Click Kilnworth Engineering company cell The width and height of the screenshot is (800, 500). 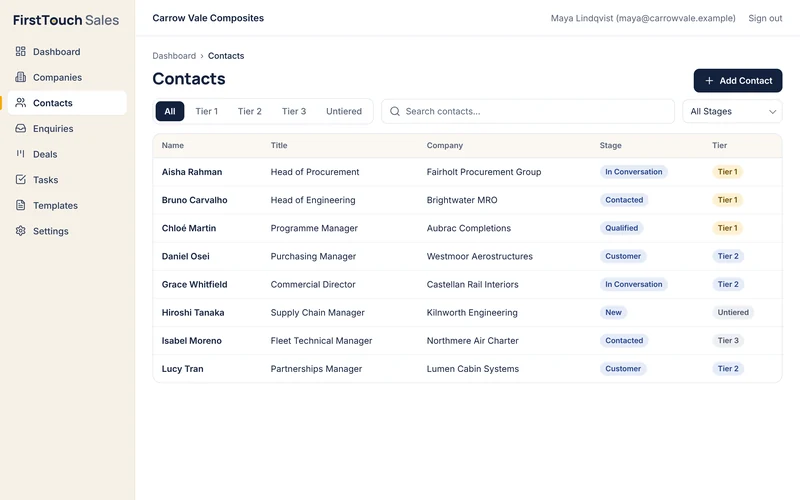472,312
